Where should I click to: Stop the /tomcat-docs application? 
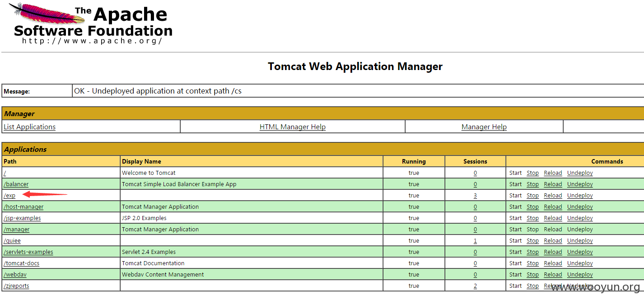click(x=532, y=263)
